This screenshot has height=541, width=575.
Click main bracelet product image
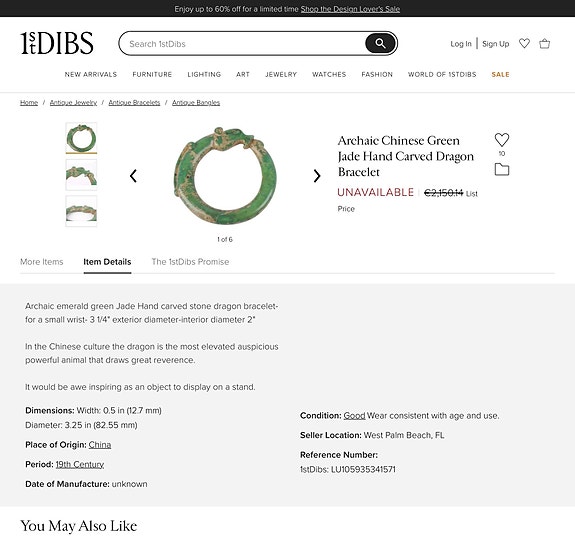(x=225, y=176)
